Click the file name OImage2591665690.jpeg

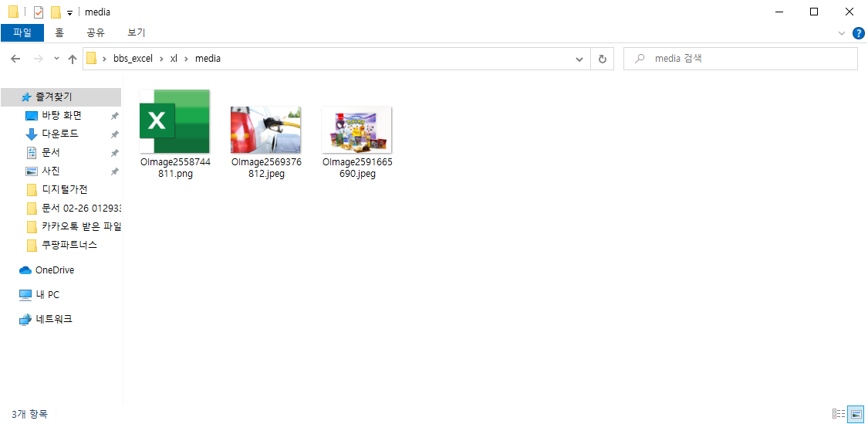point(356,168)
